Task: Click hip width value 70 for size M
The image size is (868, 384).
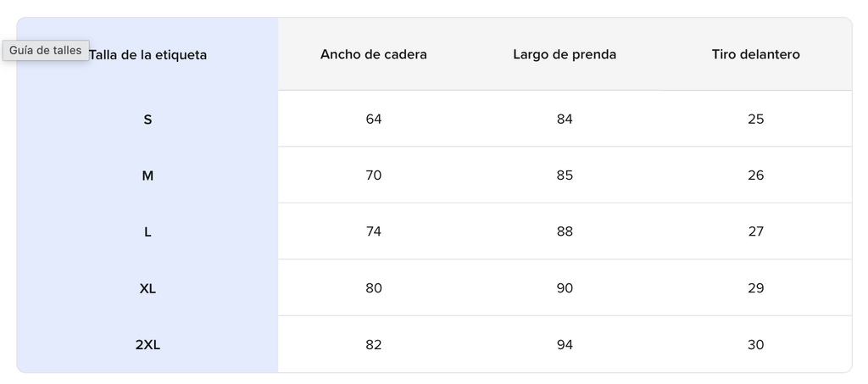Action: 374,175
